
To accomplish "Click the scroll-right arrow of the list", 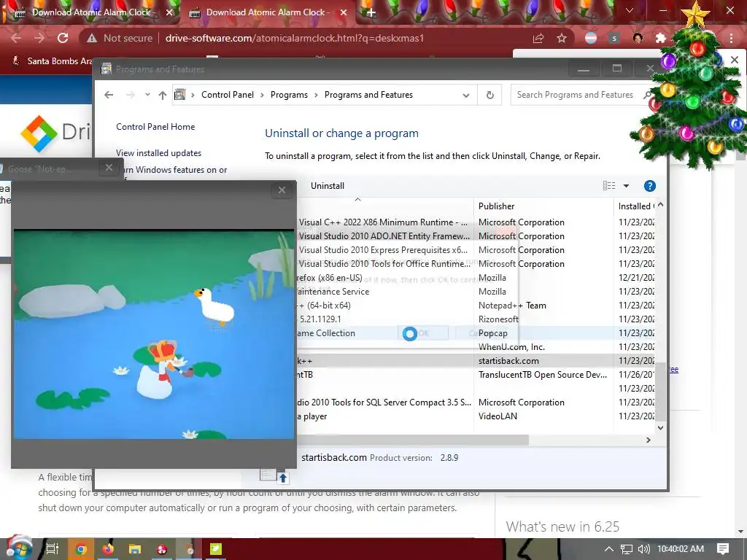I will point(648,440).
